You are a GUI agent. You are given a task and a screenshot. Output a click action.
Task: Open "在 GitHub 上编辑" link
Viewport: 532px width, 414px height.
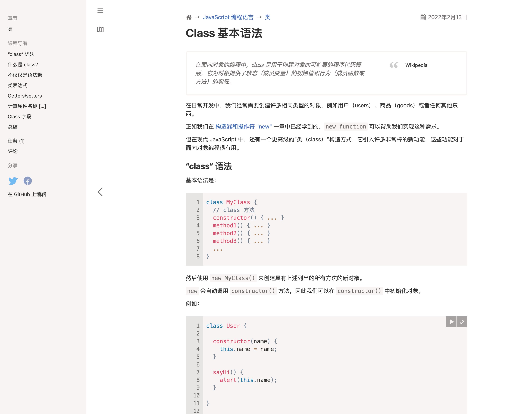click(27, 194)
